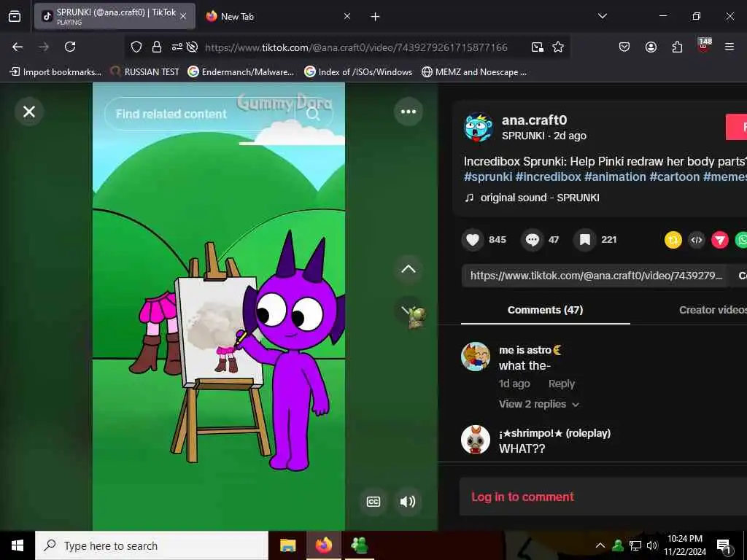Show hidden system tray icons

coord(600,545)
